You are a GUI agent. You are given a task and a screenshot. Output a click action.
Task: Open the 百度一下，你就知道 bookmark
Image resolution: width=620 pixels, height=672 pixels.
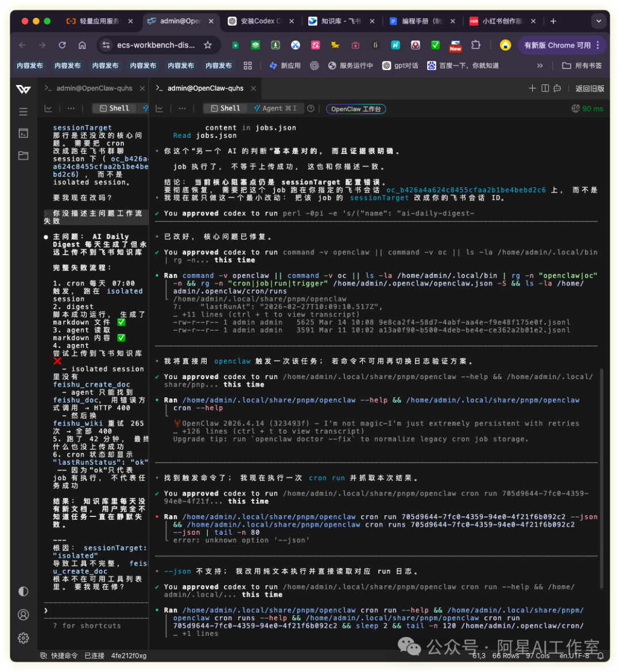(463, 65)
